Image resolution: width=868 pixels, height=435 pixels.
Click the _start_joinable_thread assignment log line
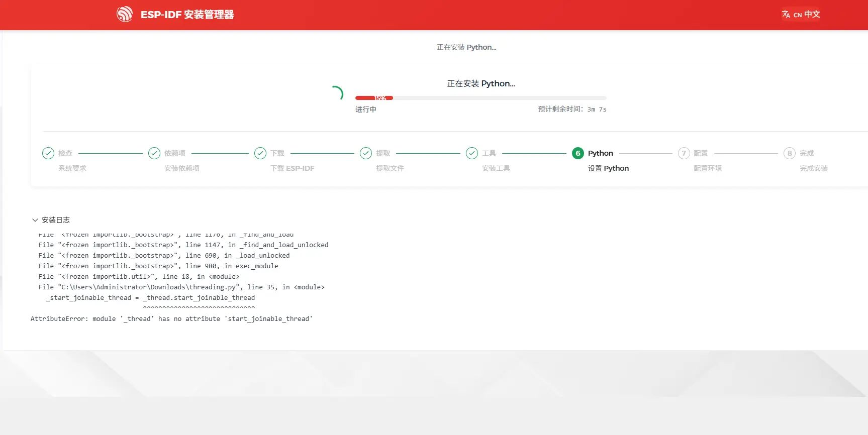point(151,298)
